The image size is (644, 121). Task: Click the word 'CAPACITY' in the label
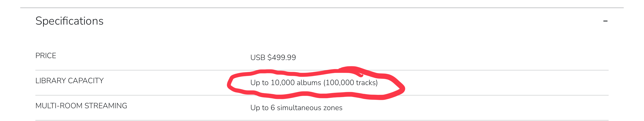coord(86,81)
